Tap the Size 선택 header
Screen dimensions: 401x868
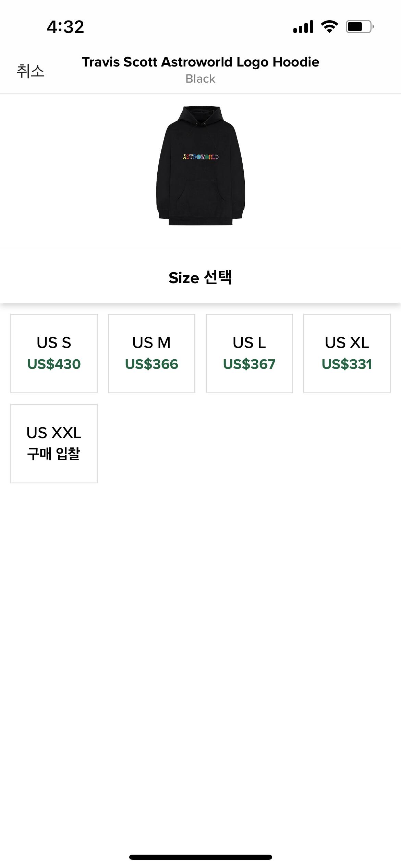200,277
